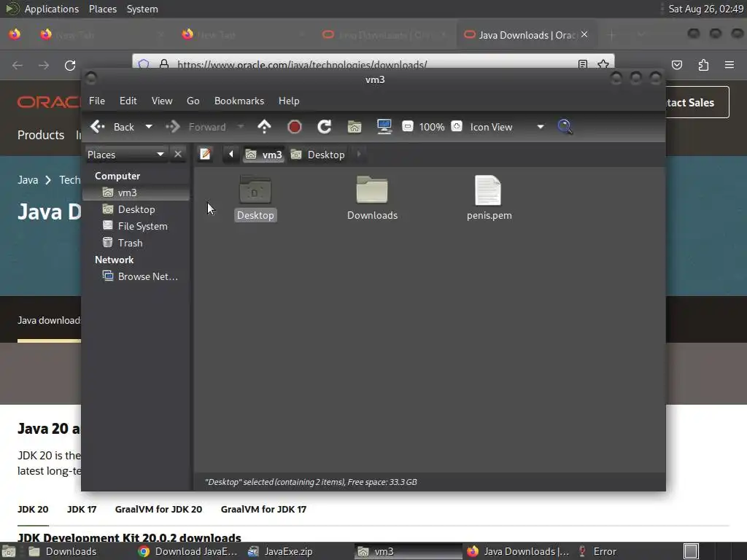Screen dimensions: 747x560
Task: Click the Firefox back arrow button
Action: click(x=18, y=65)
